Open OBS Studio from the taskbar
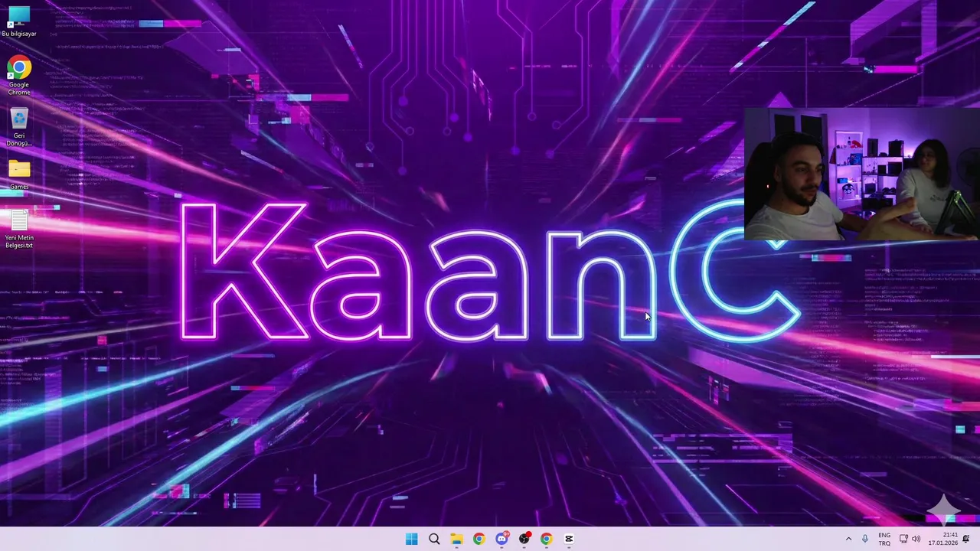 [x=524, y=539]
